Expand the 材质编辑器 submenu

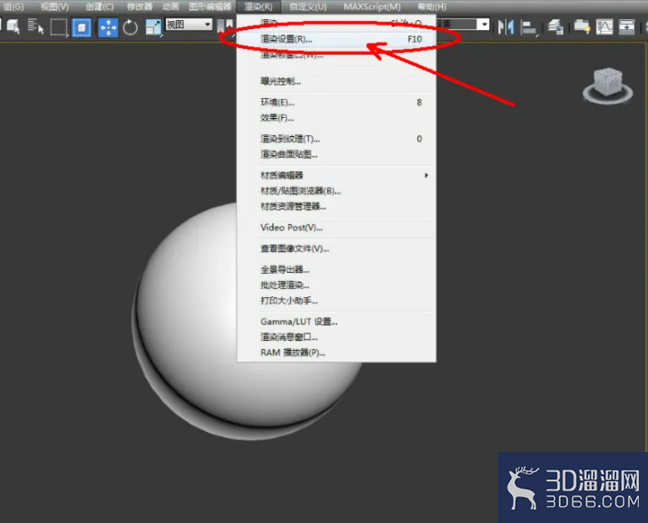(336, 175)
